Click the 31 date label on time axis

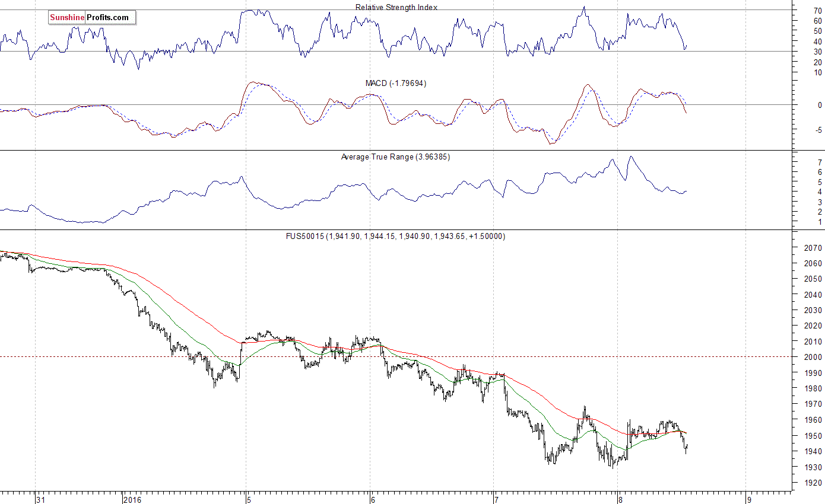[41, 499]
